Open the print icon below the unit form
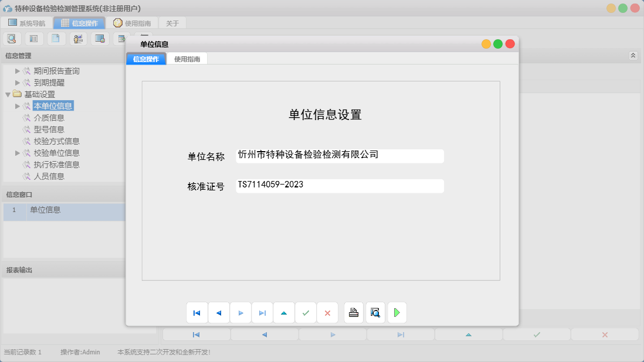Image resolution: width=644 pixels, height=362 pixels. coord(353,312)
